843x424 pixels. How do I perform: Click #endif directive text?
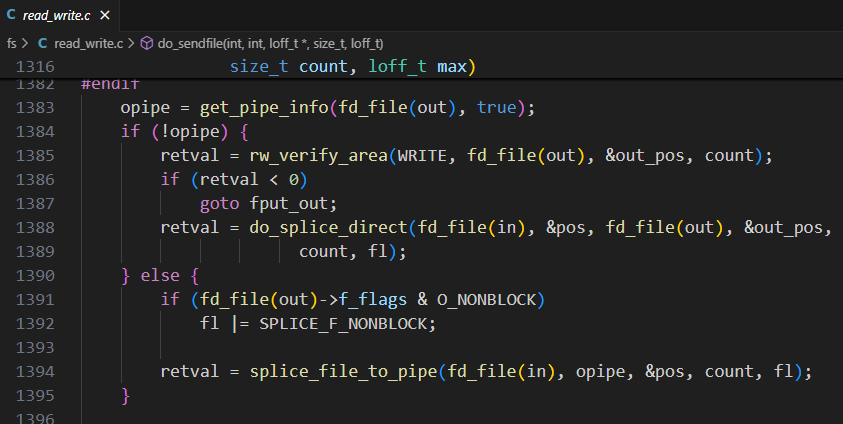click(110, 84)
